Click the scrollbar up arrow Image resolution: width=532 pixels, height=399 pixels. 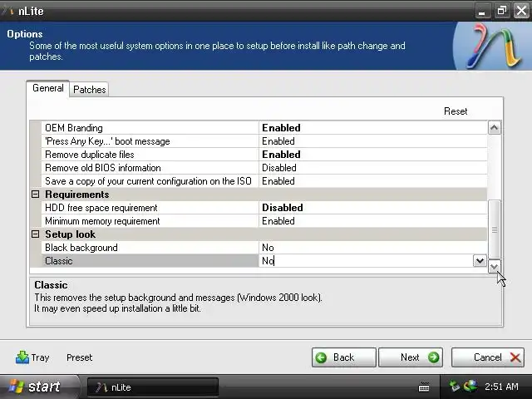[x=495, y=128]
